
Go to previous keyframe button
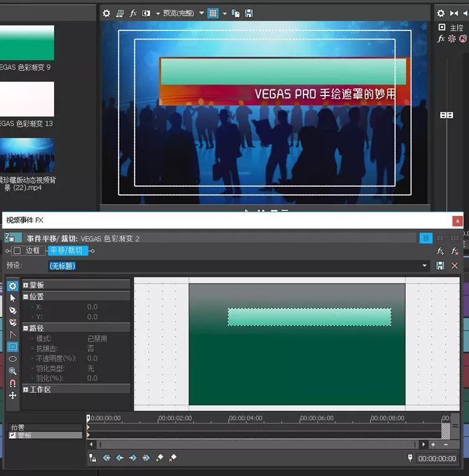click(120, 458)
